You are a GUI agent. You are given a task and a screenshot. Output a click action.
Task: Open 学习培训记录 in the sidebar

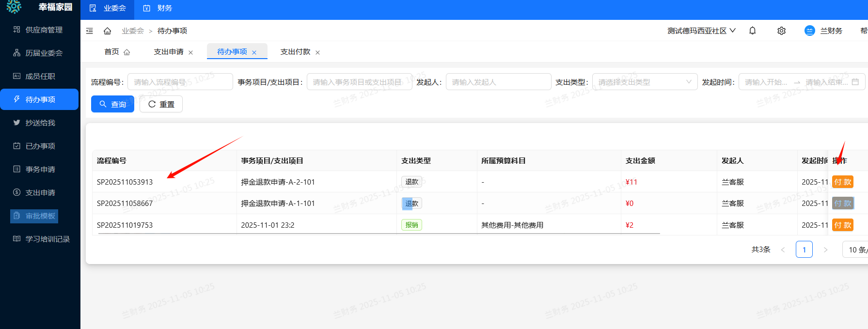click(x=40, y=239)
